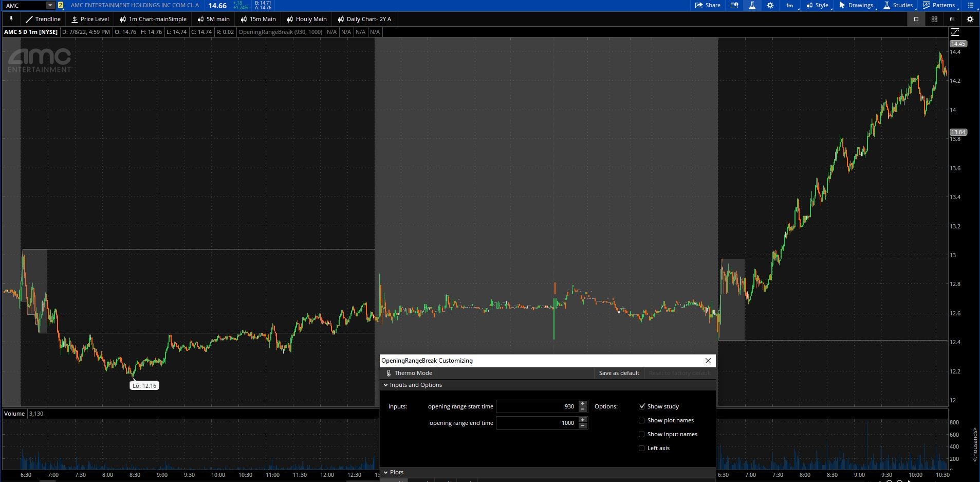Open the Drawings pointer icon
This screenshot has height=482, width=980.
(841, 6)
